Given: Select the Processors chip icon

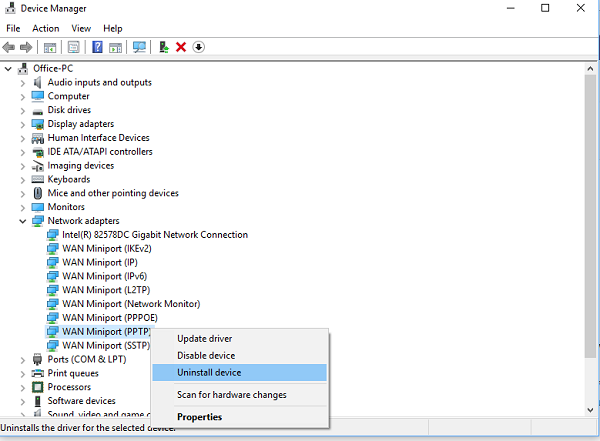Looking at the screenshot, I should [38, 387].
